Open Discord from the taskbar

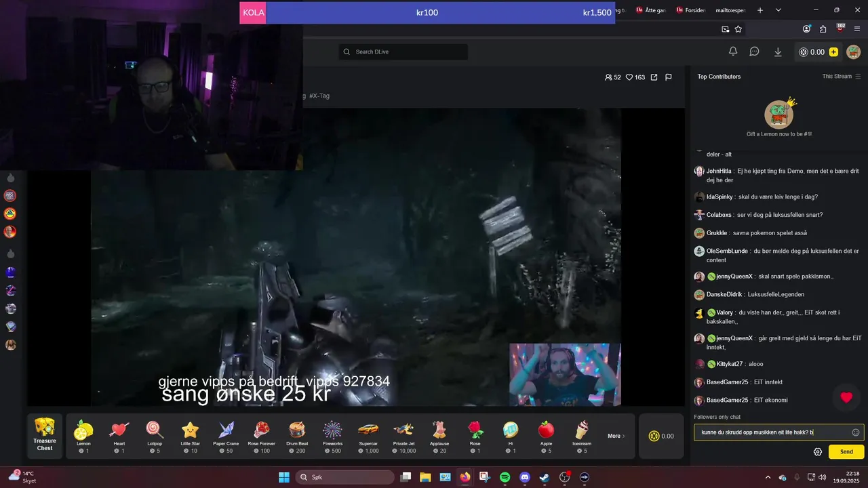524,477
